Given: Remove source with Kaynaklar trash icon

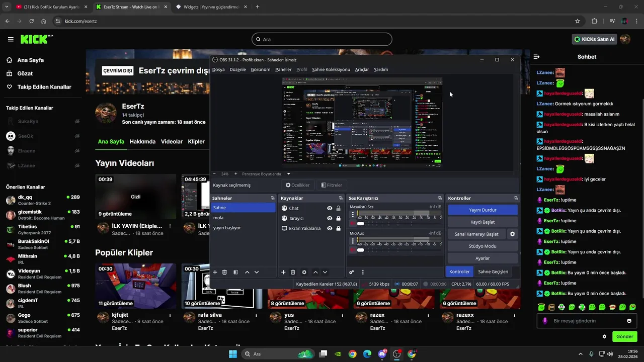Looking at the screenshot, I should click(x=293, y=272).
